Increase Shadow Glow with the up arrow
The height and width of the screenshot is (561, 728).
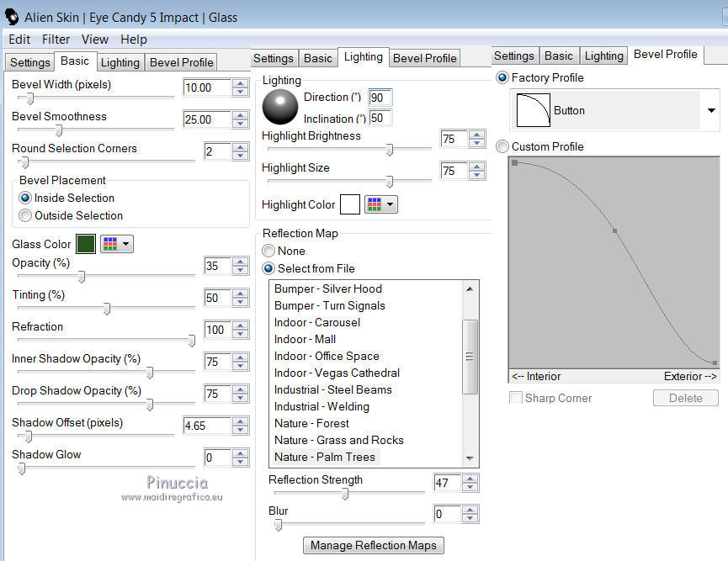pyautogui.click(x=240, y=453)
